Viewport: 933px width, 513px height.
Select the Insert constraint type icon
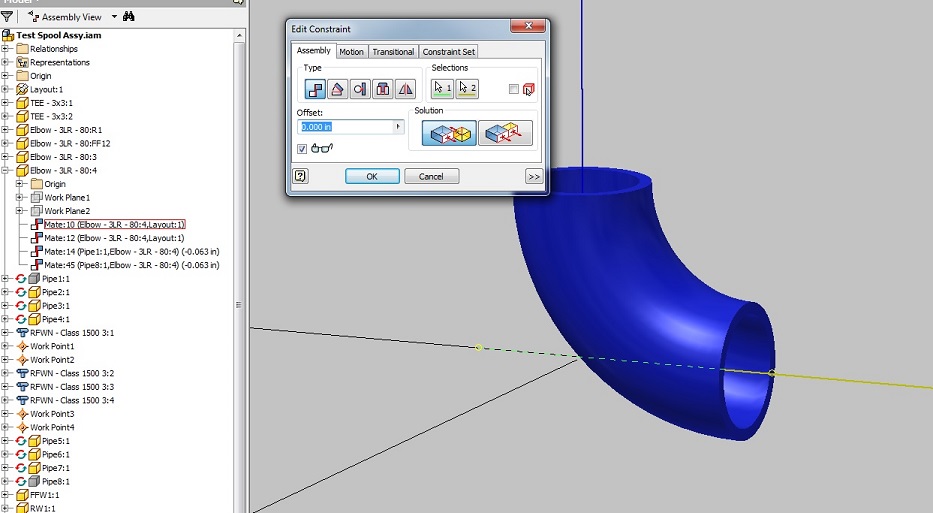tap(383, 89)
